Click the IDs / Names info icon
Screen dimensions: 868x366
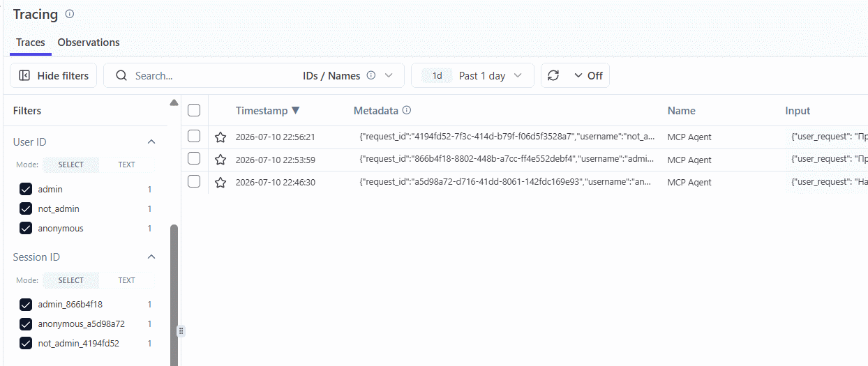(371, 75)
